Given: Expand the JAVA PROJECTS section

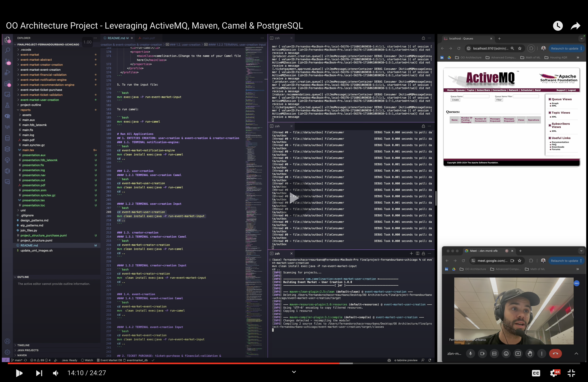Looking at the screenshot, I should 57,350.
